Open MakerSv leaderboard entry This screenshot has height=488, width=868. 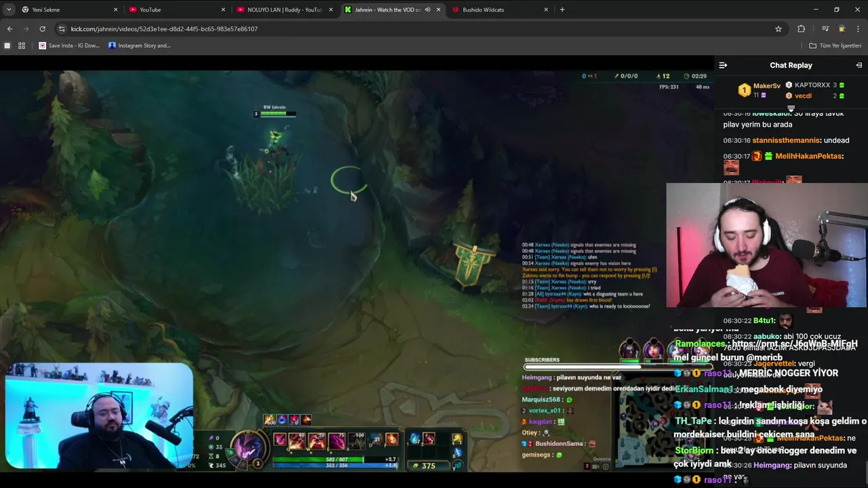pyautogui.click(x=766, y=86)
